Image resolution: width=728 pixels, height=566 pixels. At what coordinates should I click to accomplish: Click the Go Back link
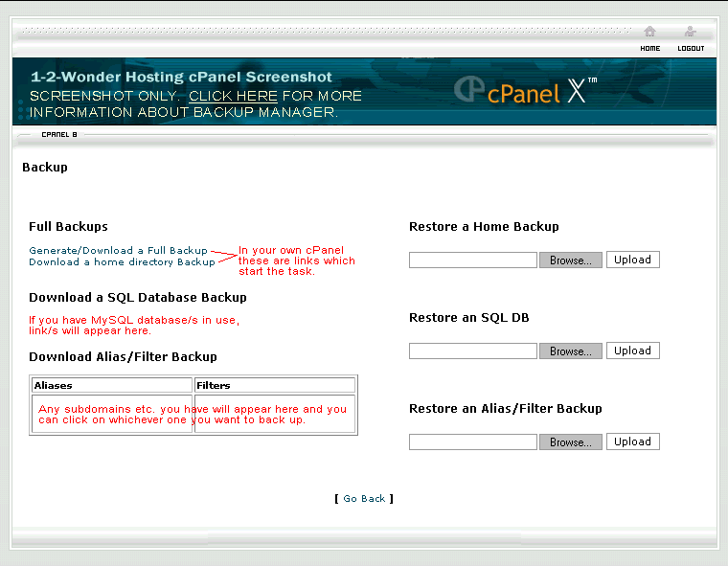click(x=364, y=498)
